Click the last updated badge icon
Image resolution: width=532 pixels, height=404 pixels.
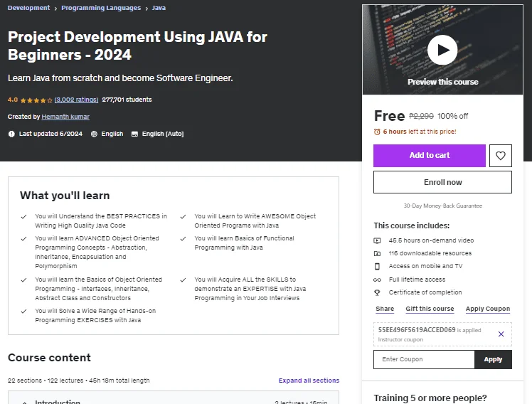(11, 134)
